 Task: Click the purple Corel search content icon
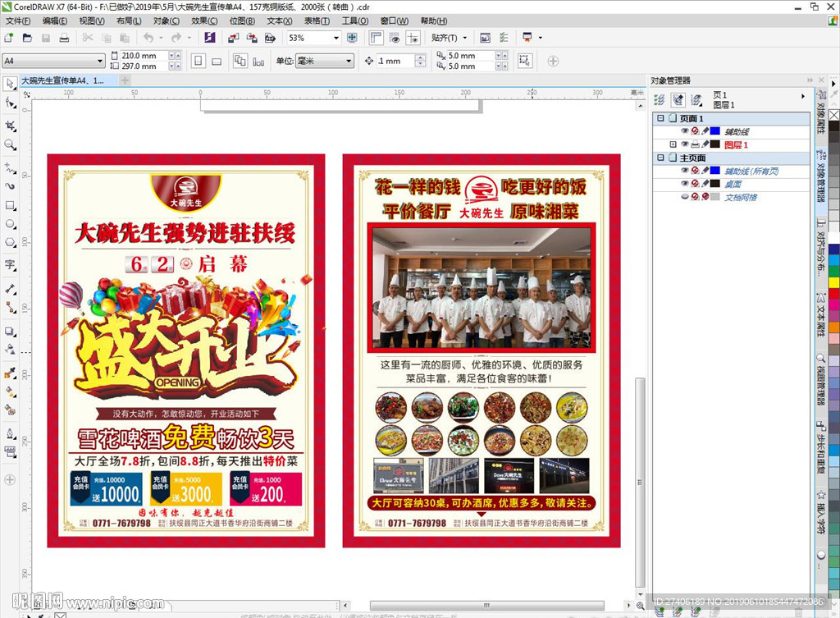(x=209, y=38)
